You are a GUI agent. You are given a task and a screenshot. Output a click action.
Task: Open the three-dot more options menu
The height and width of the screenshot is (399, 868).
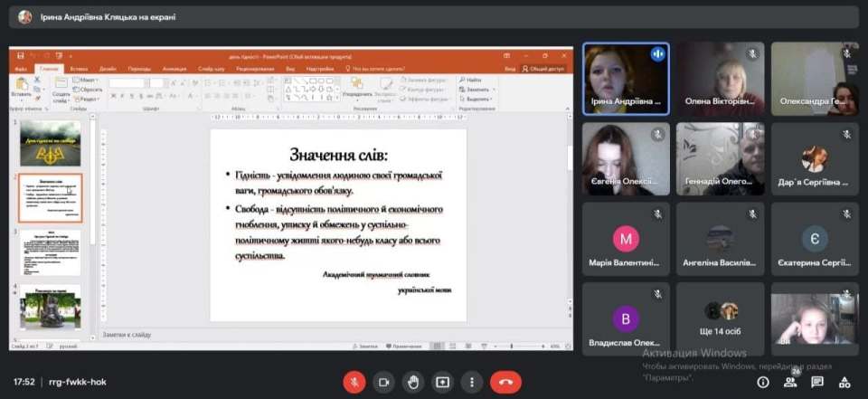tap(471, 382)
